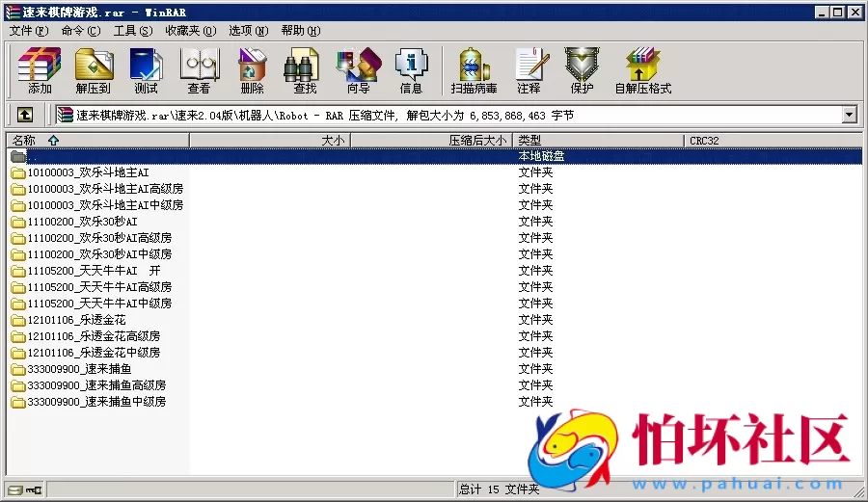This screenshot has width=868, height=502.
Task: Click folder icon of 333009900_速来捕鱼
Action: tap(18, 369)
